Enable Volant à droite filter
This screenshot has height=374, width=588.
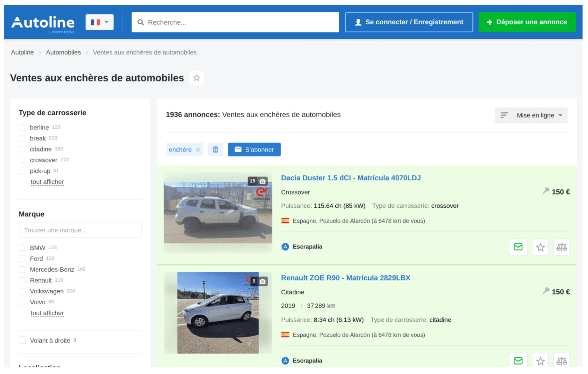(22, 340)
